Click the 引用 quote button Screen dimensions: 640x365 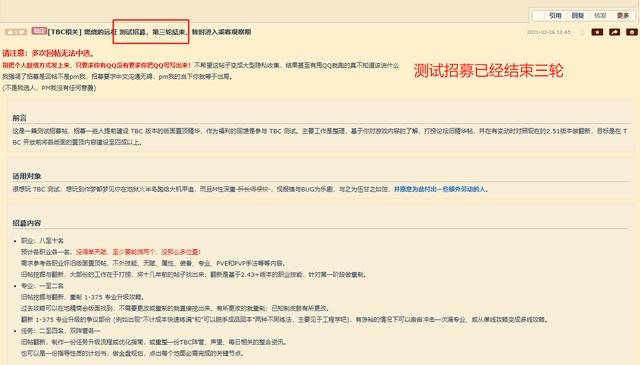pos(555,16)
